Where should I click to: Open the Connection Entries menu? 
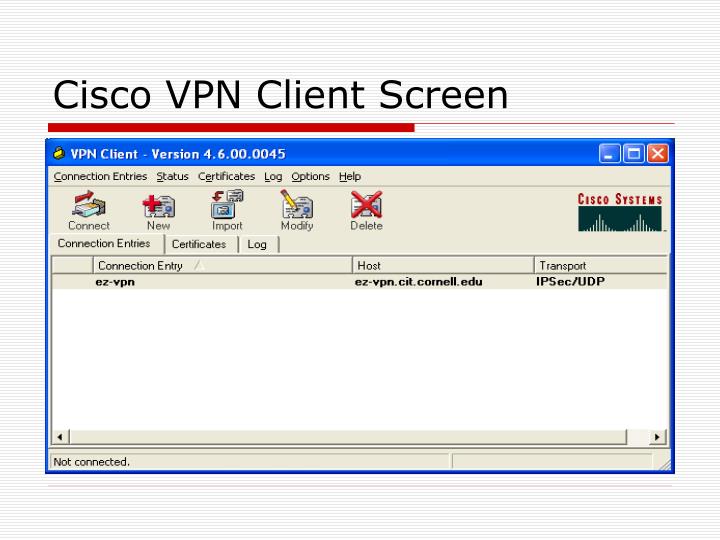pyautogui.click(x=100, y=176)
